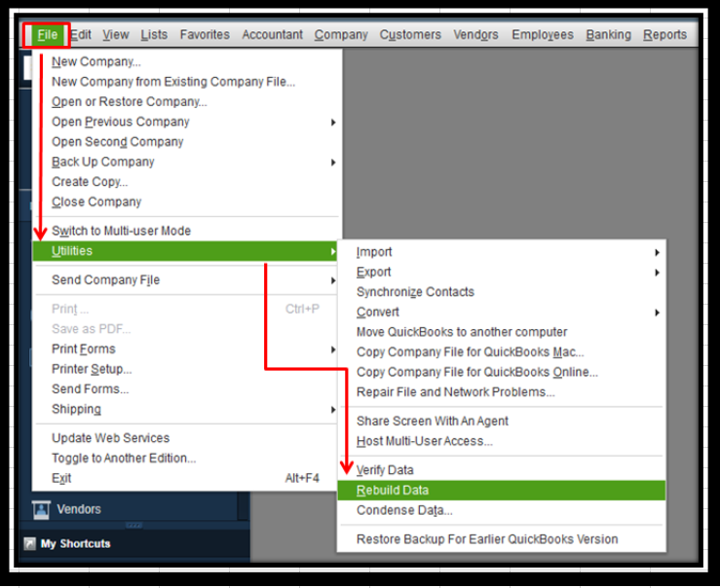The height and width of the screenshot is (588, 720).
Task: Choose Move QuickBooks to another computer
Action: coord(502,332)
